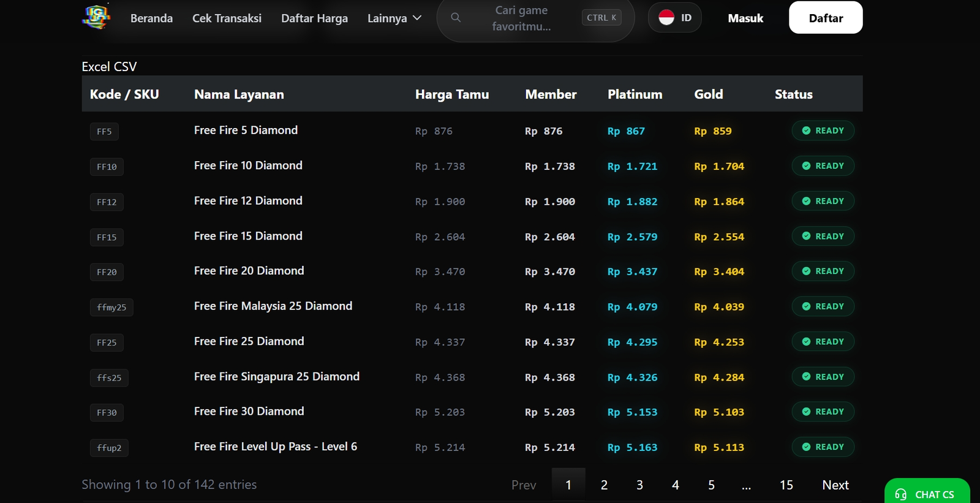The height and width of the screenshot is (503, 980).
Task: Click the Masuk login link
Action: click(745, 18)
